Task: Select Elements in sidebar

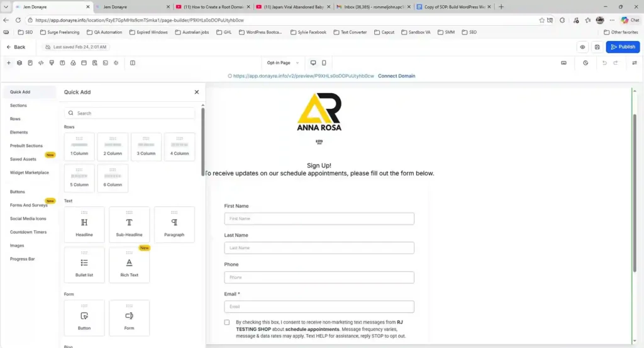Action: coord(19,132)
